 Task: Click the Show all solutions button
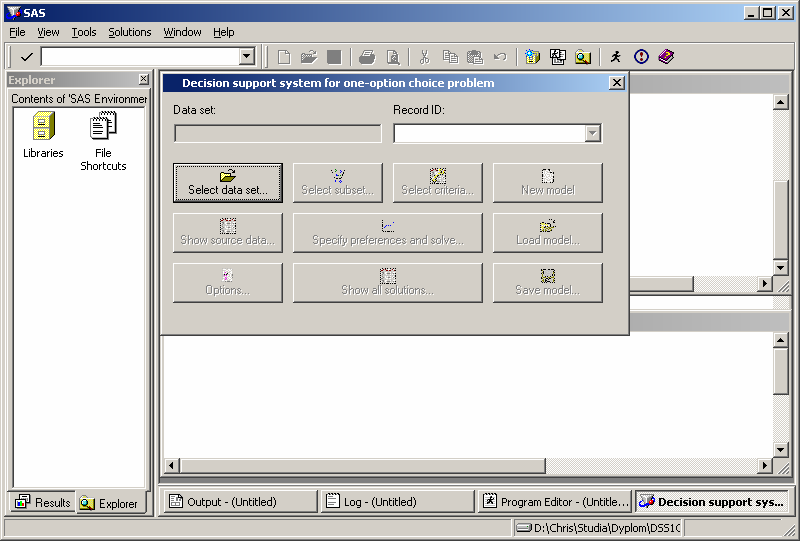tap(388, 283)
